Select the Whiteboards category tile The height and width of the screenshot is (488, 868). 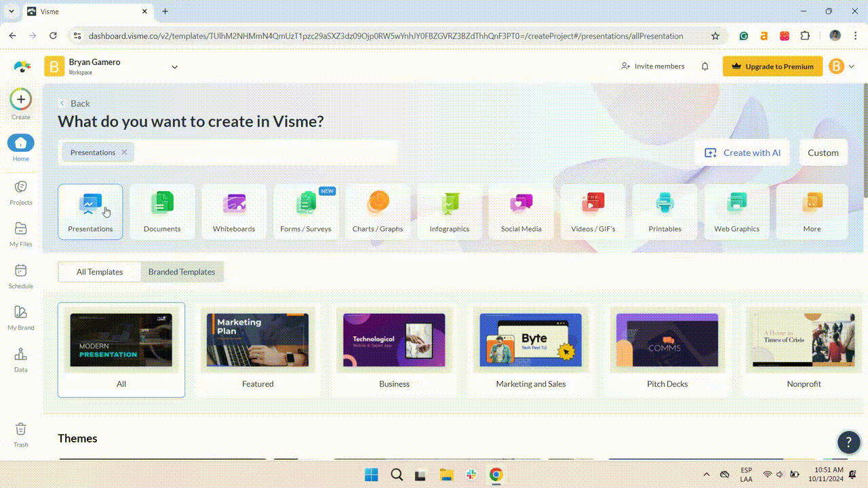(x=234, y=212)
